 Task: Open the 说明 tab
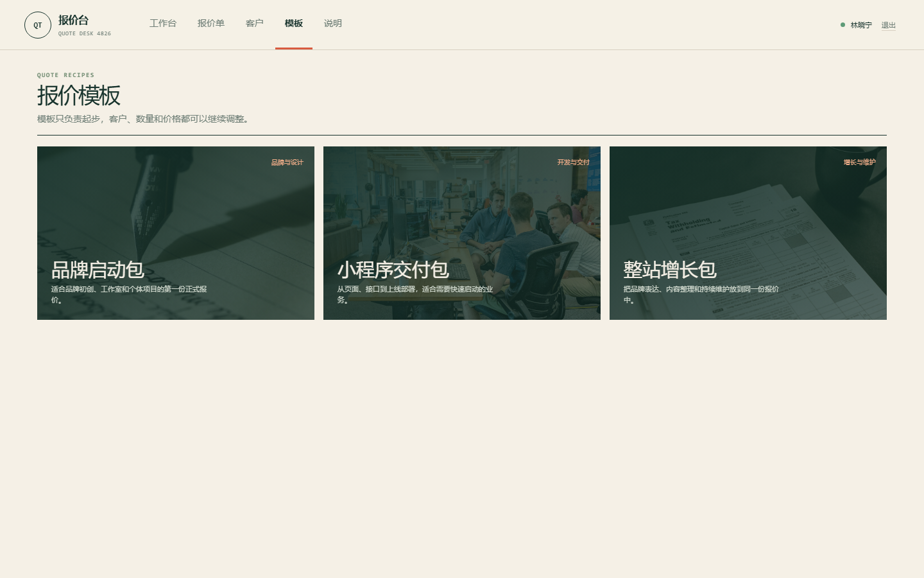[x=333, y=24]
